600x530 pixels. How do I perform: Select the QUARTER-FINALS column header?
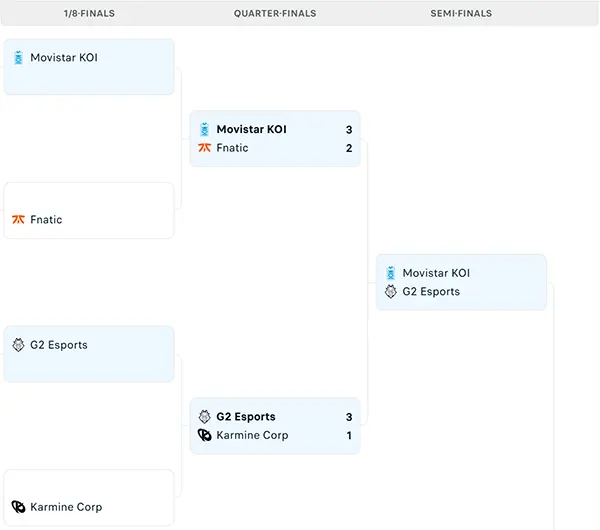click(275, 14)
